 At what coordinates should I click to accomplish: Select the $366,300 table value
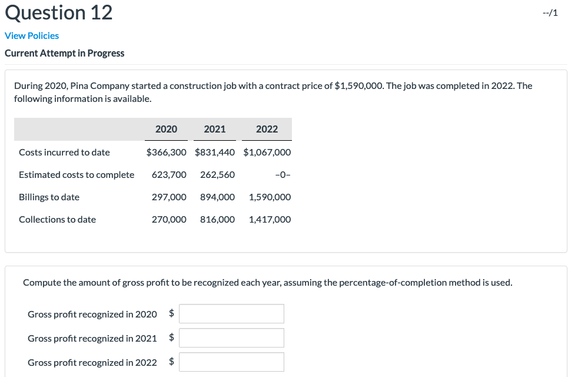tap(166, 152)
